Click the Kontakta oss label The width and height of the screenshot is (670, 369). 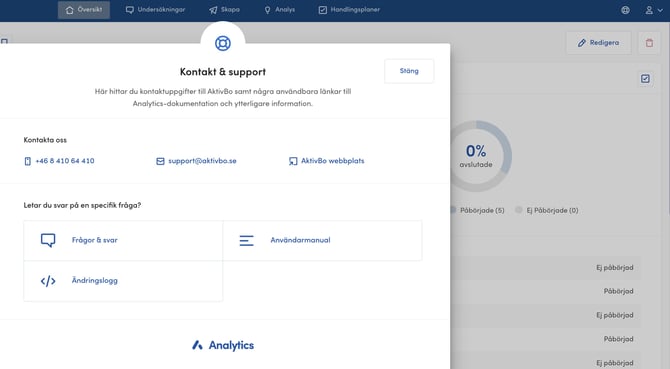(45, 140)
